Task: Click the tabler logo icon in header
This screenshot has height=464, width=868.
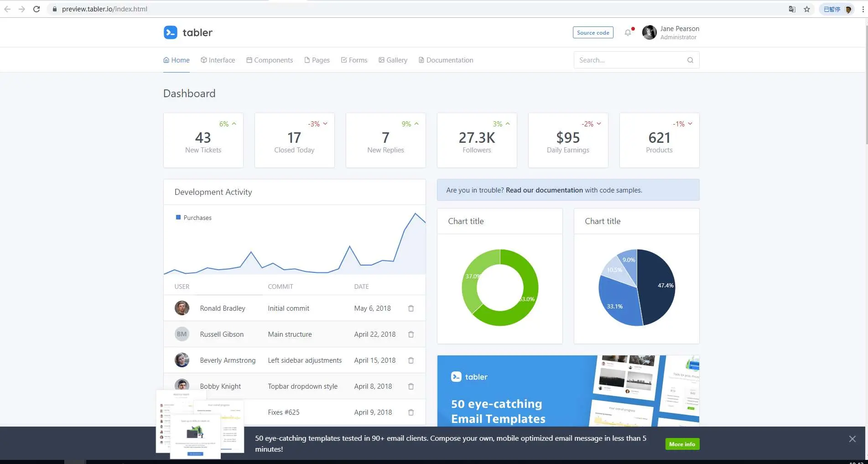Action: pyautogui.click(x=170, y=32)
